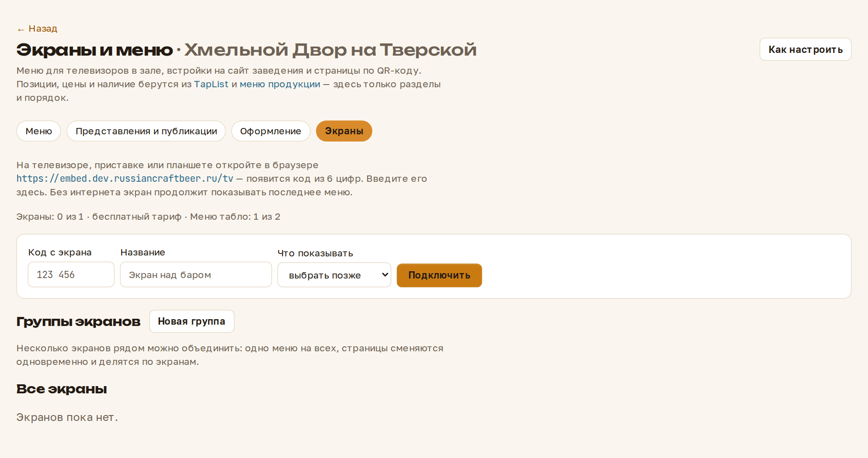
Task: Click the text Экранов пока нет.
Action: click(67, 417)
